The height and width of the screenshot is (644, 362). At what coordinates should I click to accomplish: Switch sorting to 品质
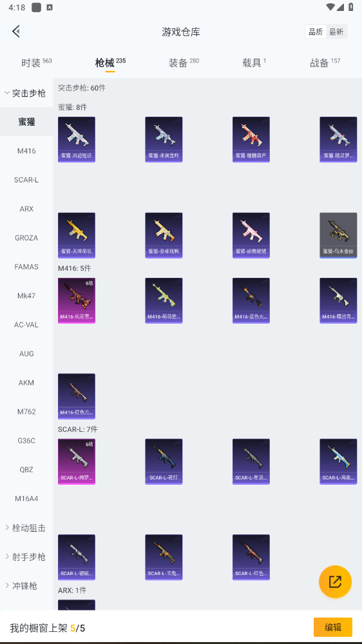pos(316,32)
